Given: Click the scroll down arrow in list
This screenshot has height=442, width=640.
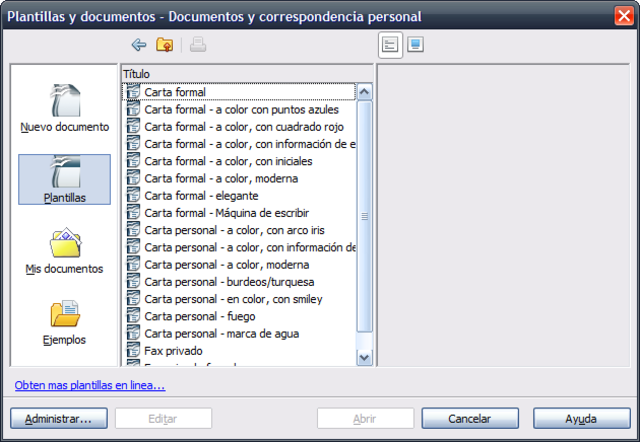Looking at the screenshot, I should coord(364,358).
